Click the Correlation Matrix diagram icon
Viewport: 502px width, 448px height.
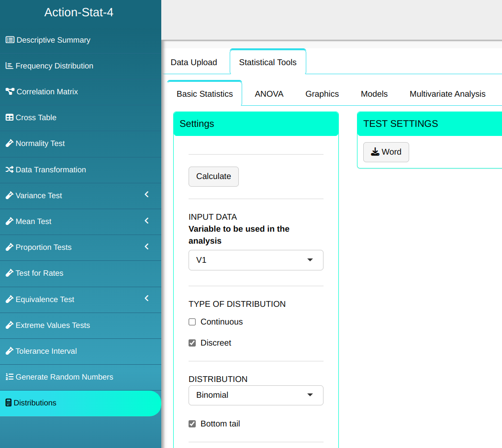pos(10,92)
